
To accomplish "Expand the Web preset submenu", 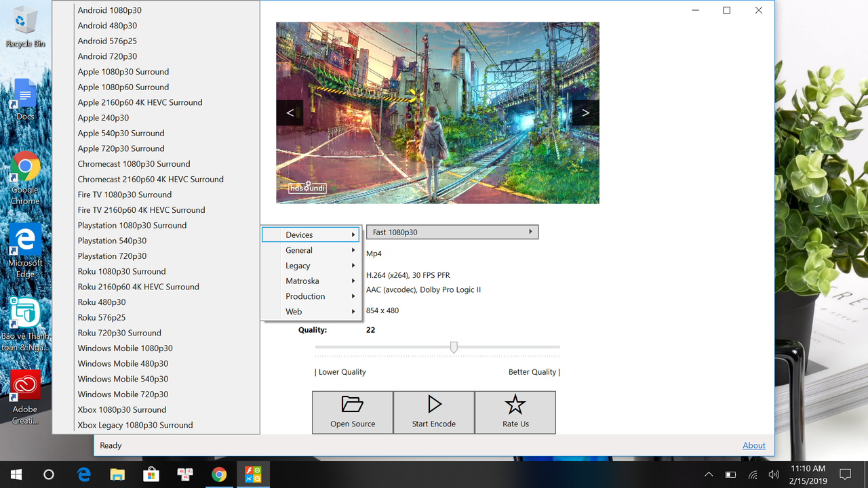I will (311, 312).
